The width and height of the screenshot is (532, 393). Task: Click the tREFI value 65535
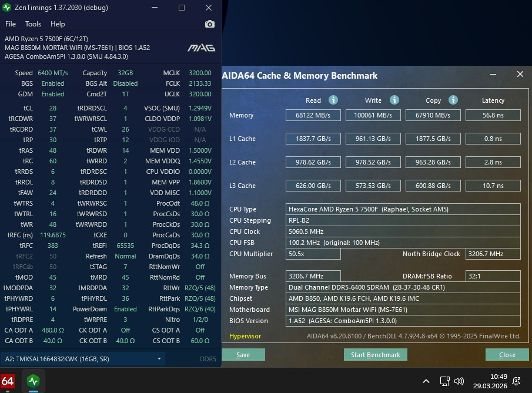click(x=125, y=246)
